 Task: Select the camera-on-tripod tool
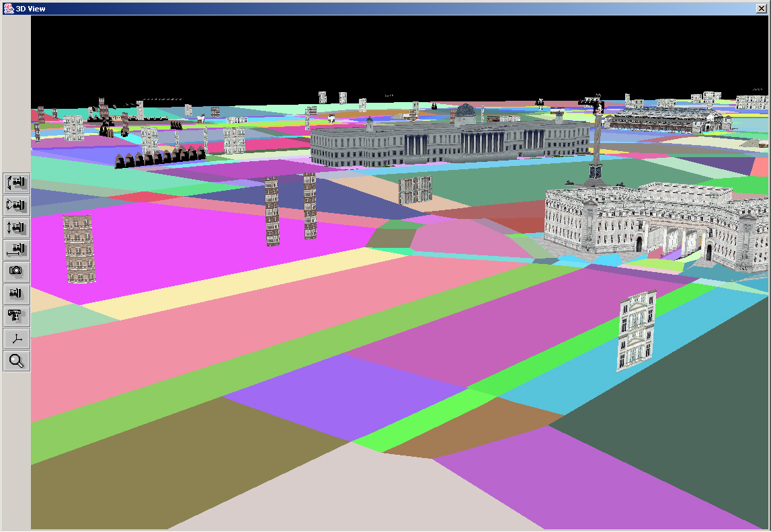(x=16, y=316)
